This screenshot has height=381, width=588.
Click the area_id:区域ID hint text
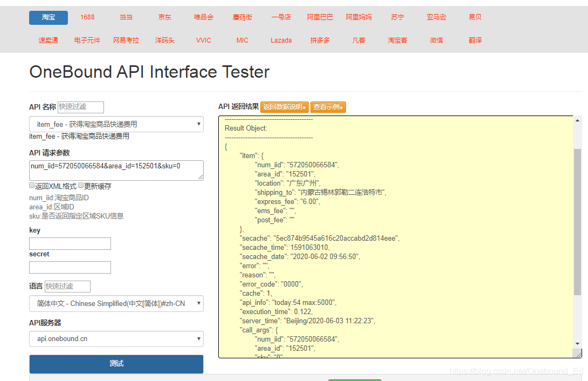[52, 207]
